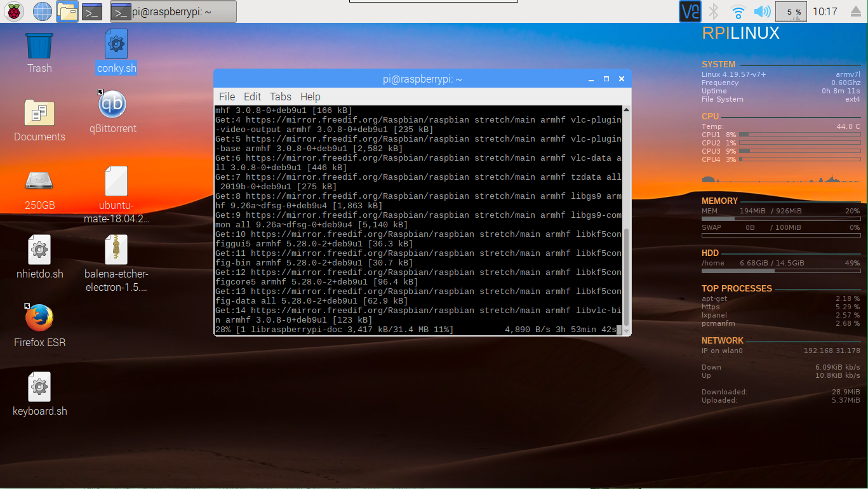868x489 pixels.
Task: Minimize the terminal window
Action: [591, 79]
